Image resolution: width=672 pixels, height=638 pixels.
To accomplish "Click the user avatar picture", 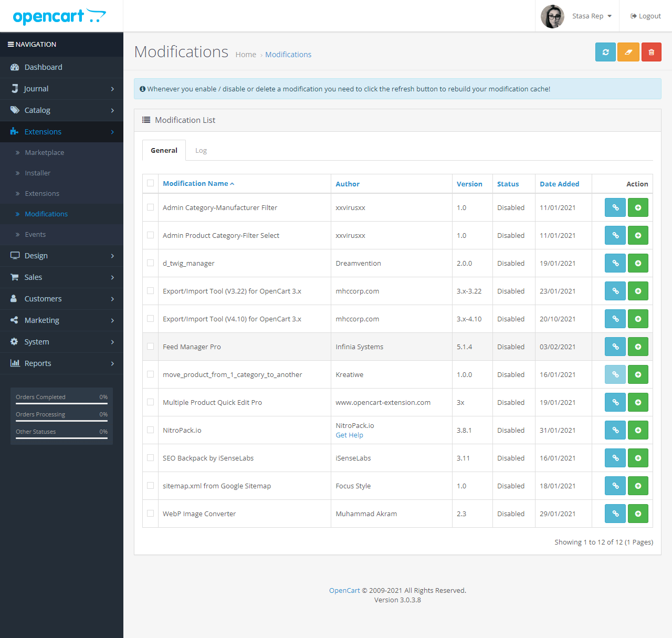I will click(552, 16).
